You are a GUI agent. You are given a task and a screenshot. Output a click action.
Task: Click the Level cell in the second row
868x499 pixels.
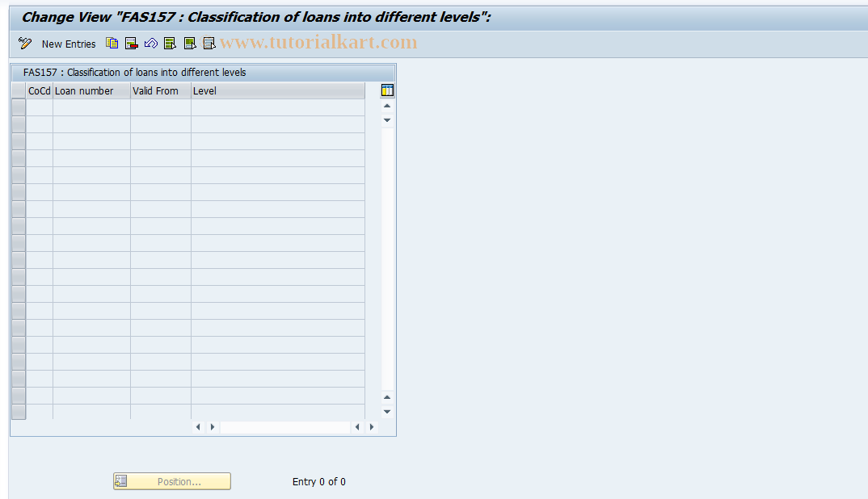[278, 124]
